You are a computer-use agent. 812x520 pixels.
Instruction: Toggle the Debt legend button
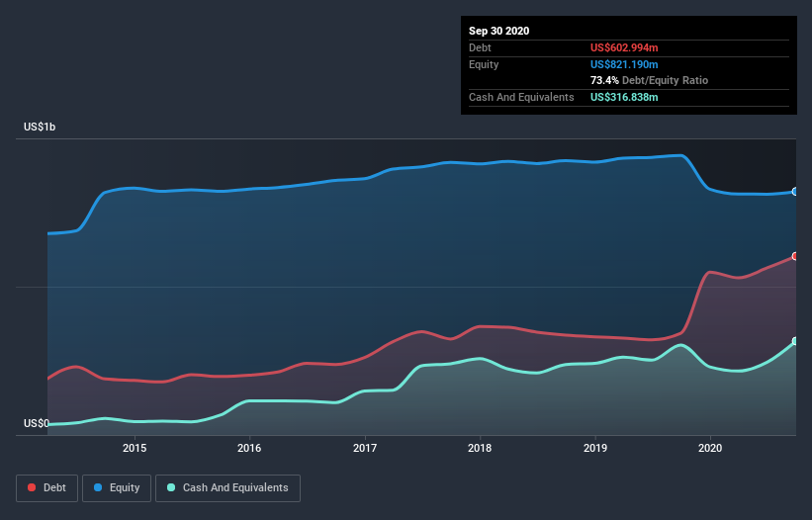[46, 488]
